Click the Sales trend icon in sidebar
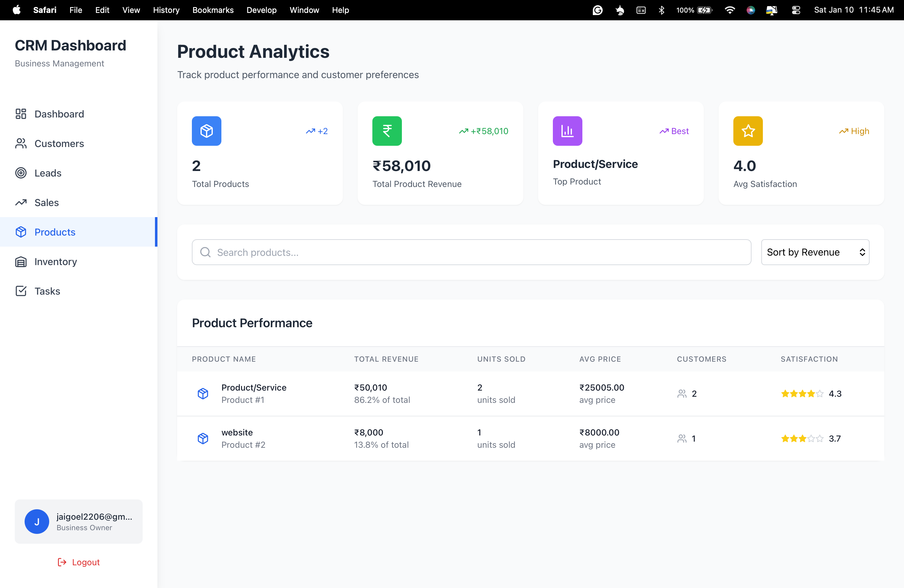Viewport: 904px width, 588px height. pyautogui.click(x=21, y=202)
